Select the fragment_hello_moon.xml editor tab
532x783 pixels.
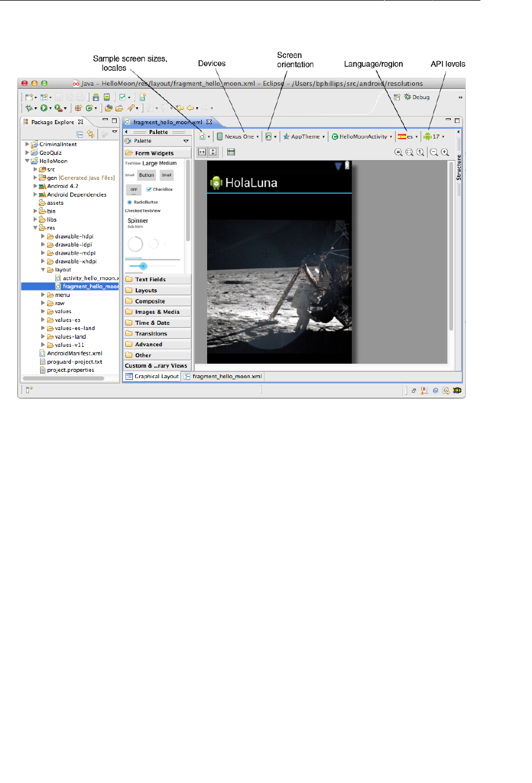point(168,122)
